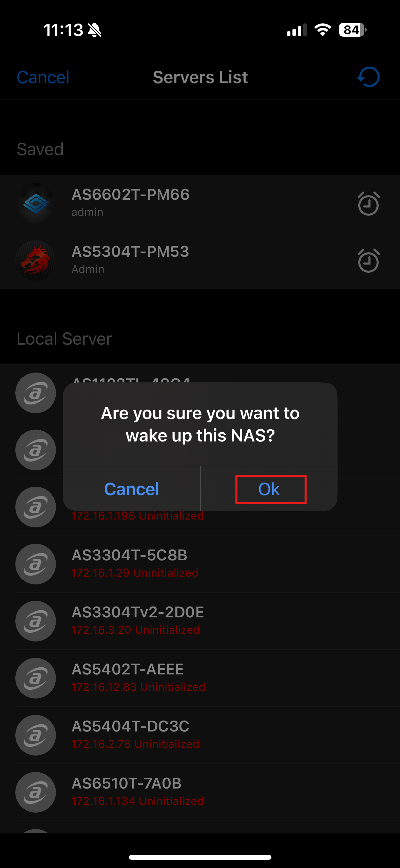Tap the gray icon beside AS3304T-5C8B
The width and height of the screenshot is (400, 868).
coord(36,564)
